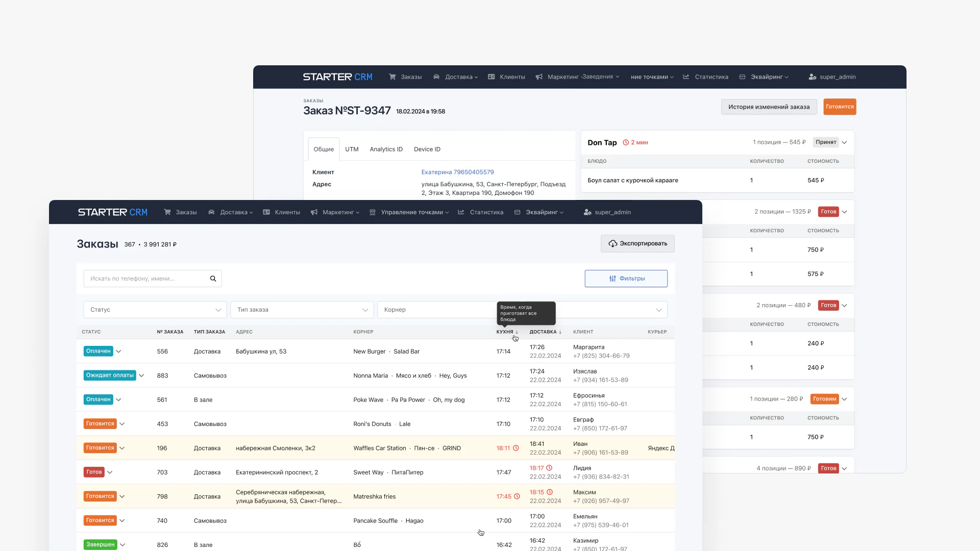Screen dimensions: 980x551
Task: Click the clock icon next to Don Tap
Action: (x=626, y=143)
